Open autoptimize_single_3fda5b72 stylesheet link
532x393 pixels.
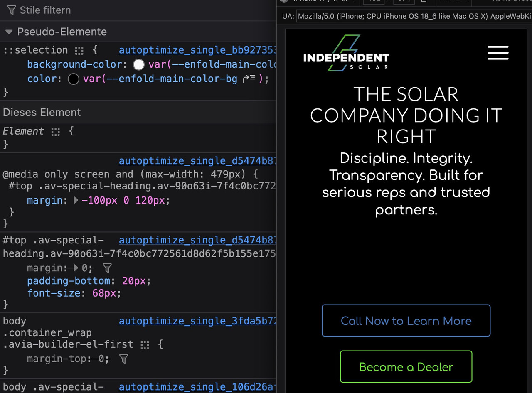[197, 321]
